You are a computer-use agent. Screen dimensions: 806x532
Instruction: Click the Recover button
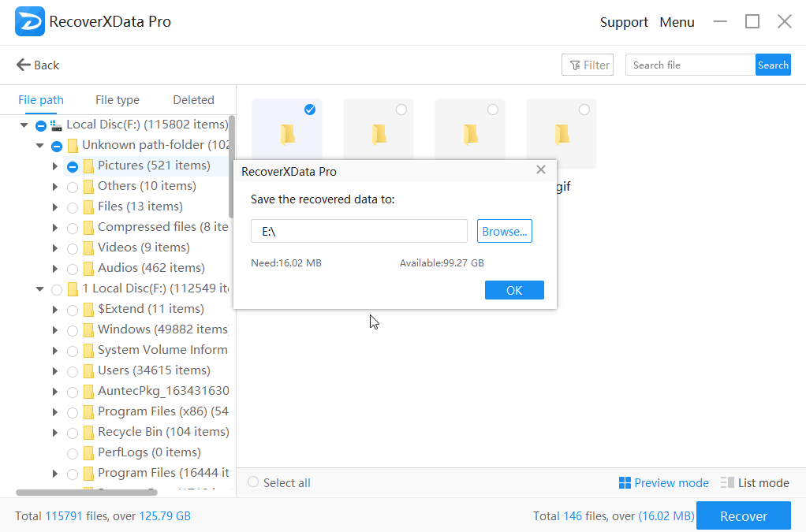[743, 515]
